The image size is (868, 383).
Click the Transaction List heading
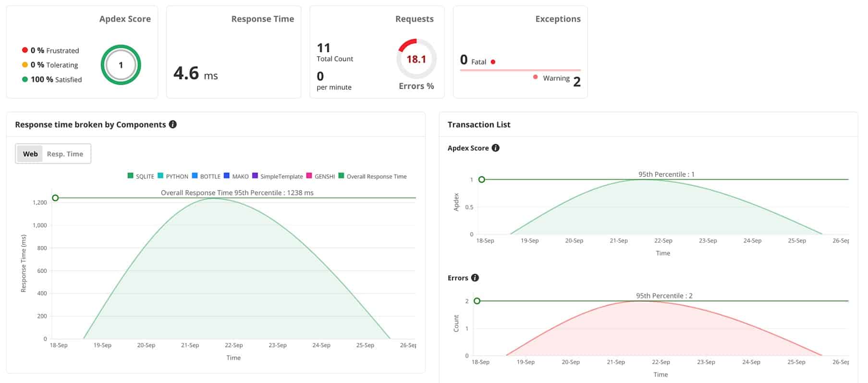(x=479, y=124)
